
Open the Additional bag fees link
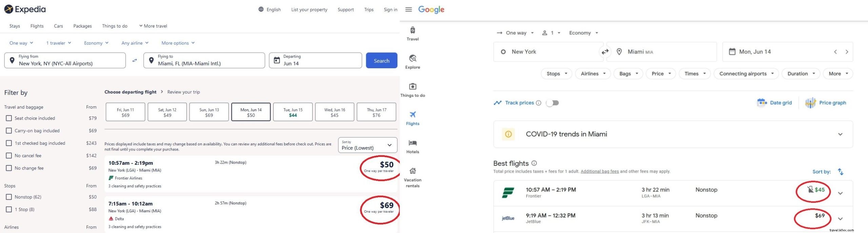[599, 172]
